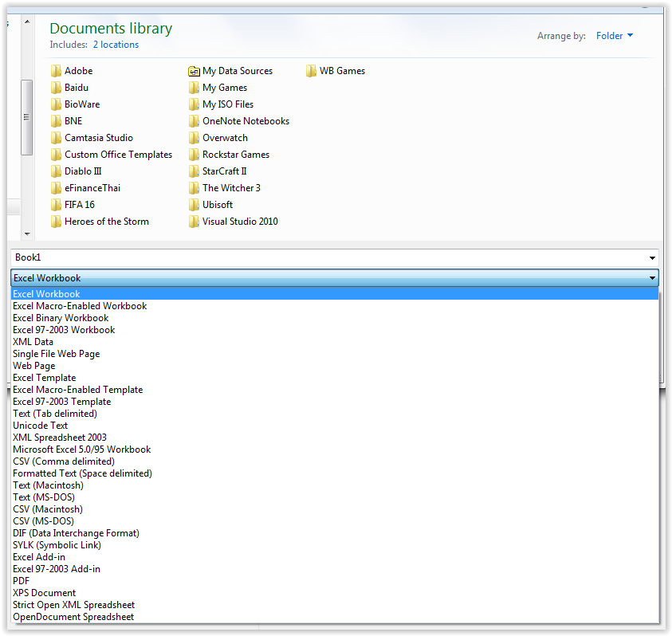
Task: Pick Excel 97-2003 Add-in option
Action: click(334, 569)
